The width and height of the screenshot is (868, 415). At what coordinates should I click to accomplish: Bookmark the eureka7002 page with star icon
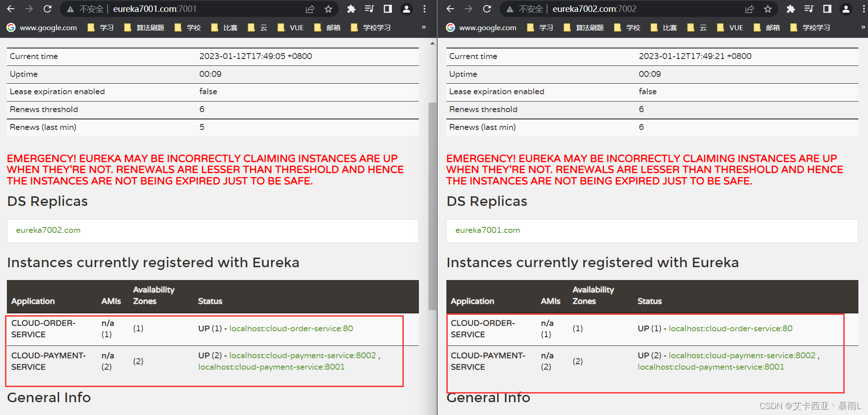coord(768,9)
